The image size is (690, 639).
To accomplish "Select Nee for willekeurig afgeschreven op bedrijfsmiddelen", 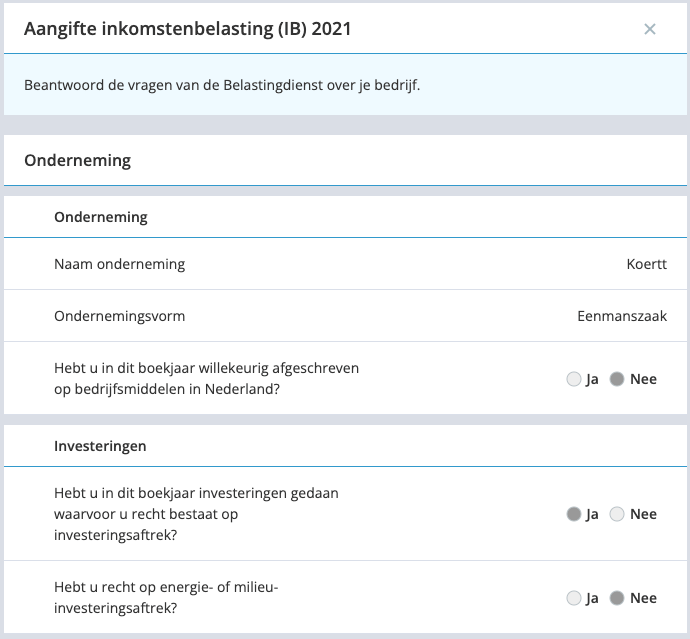I will pyautogui.click(x=617, y=379).
